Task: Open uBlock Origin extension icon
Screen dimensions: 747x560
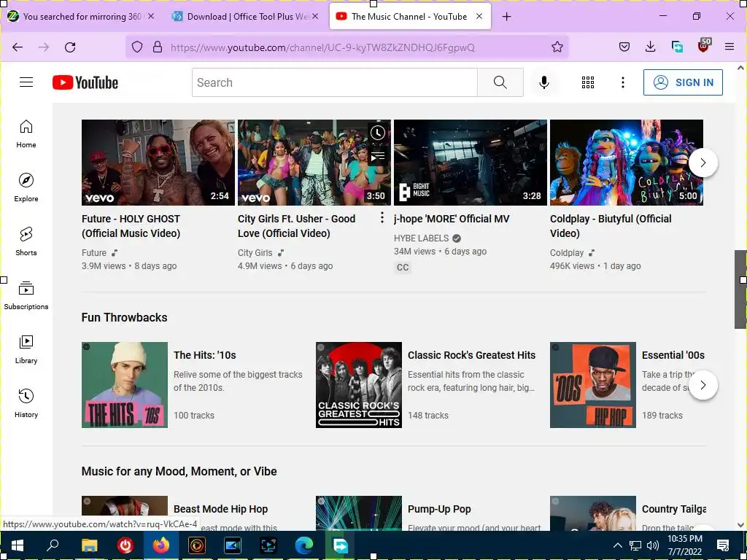Action: (x=704, y=46)
